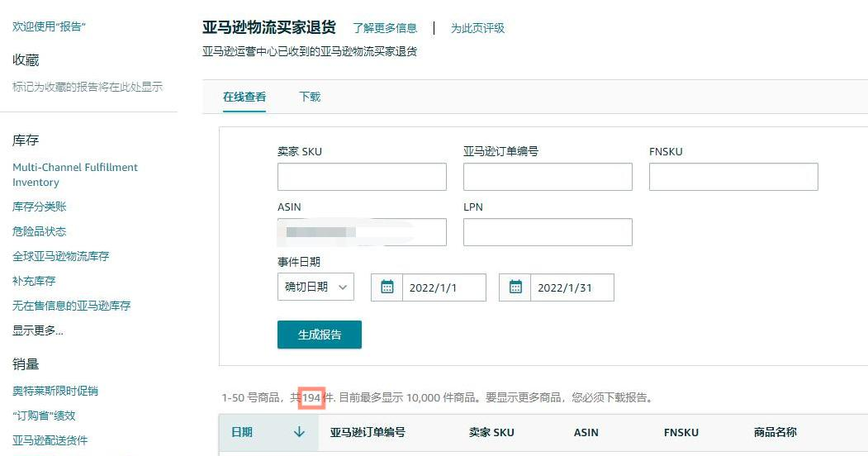Click the start date field 2022/1/1
This screenshot has height=456, width=868.
coord(444,287)
